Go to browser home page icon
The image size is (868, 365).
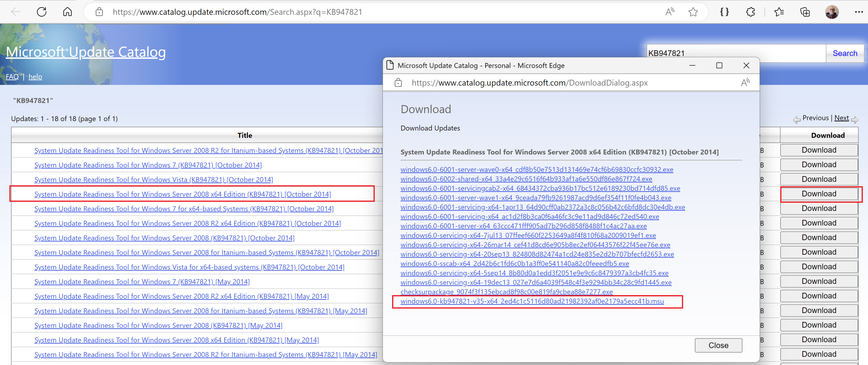67,12
